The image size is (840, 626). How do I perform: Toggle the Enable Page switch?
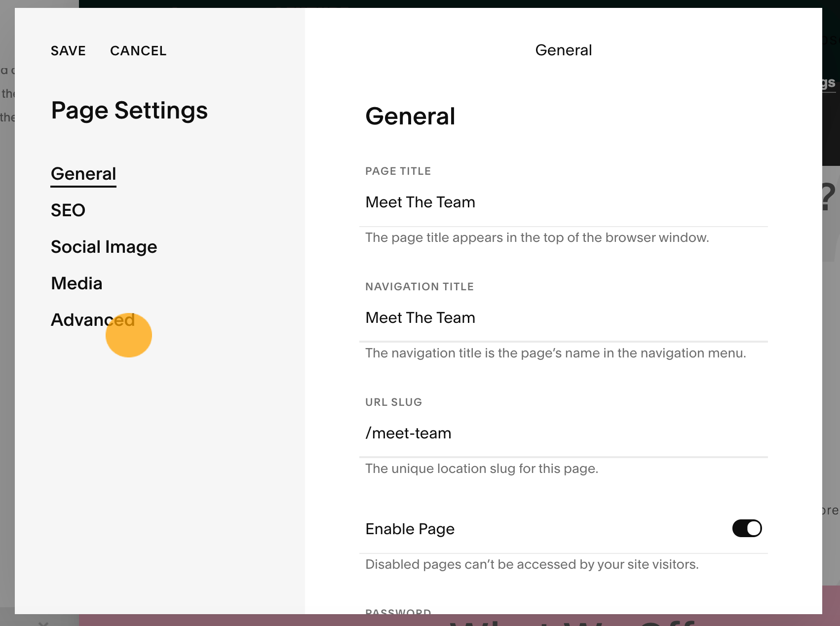747,528
